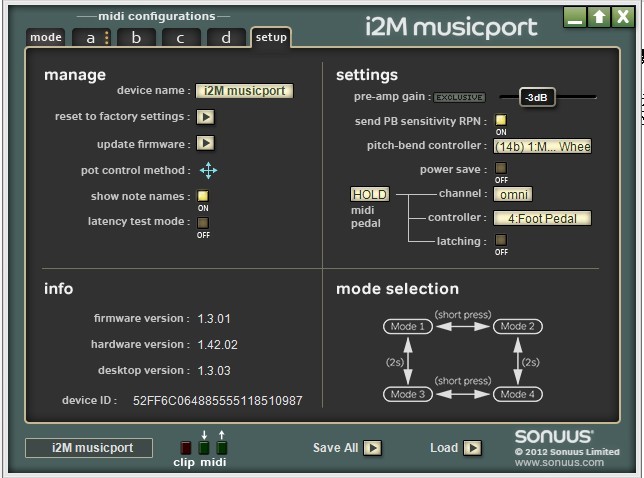
Task: Click the midi out indicator LED
Action: click(x=222, y=448)
